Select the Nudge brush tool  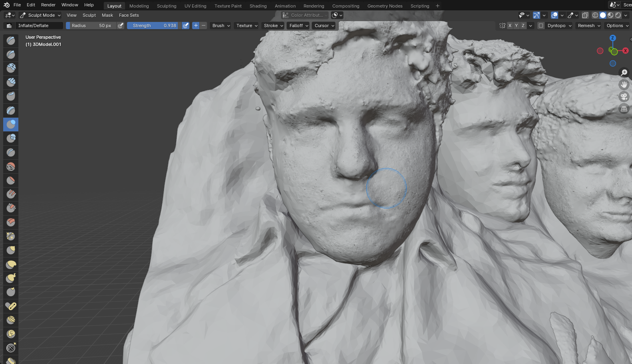[x=11, y=320]
